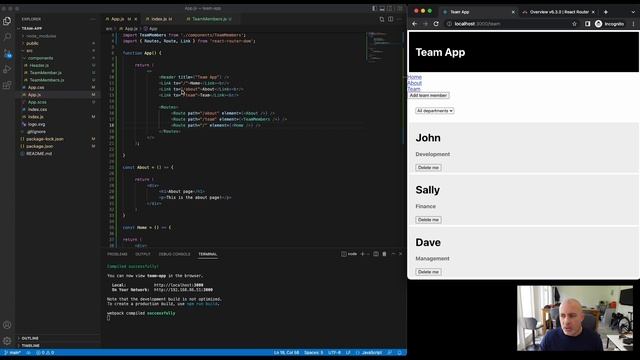
Task: Switch to the Output panel tab
Action: point(143,254)
